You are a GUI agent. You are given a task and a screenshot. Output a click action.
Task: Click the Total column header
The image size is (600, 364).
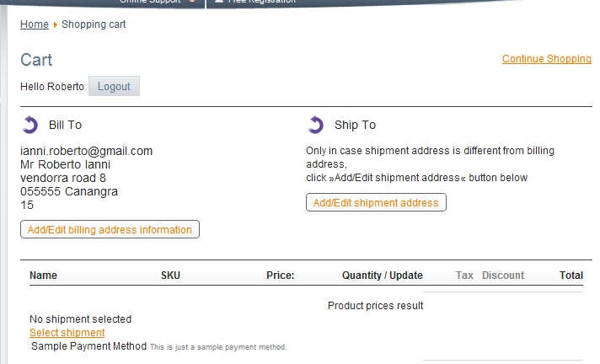(x=571, y=276)
